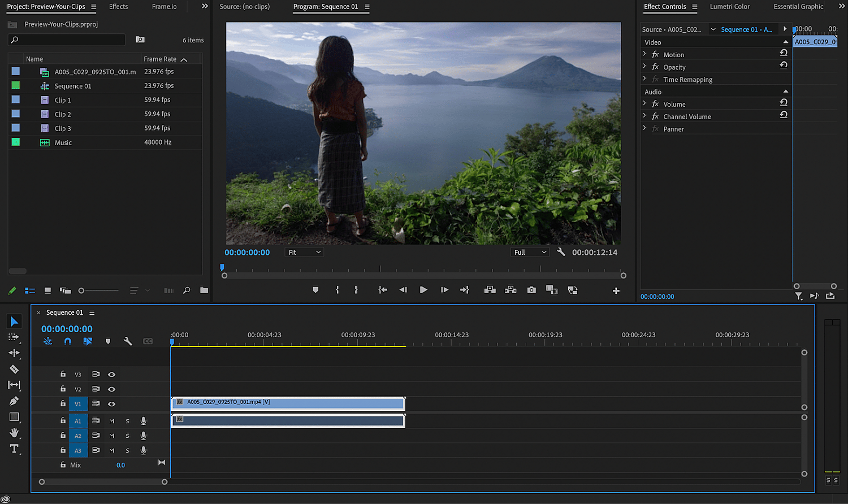Open the Lumetri Color tab
The width and height of the screenshot is (848, 504).
(729, 7)
